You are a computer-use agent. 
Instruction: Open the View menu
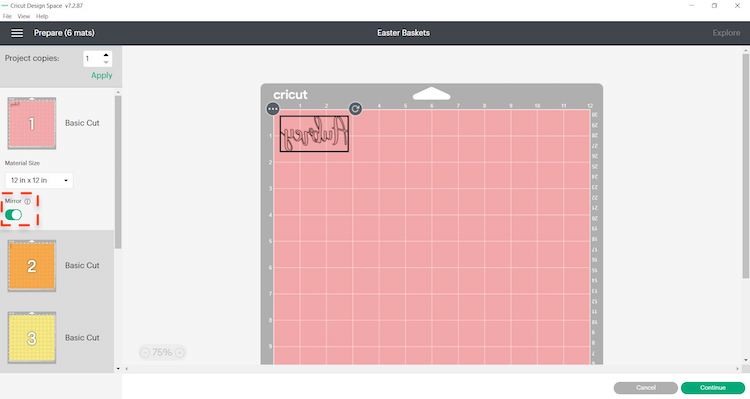(23, 16)
